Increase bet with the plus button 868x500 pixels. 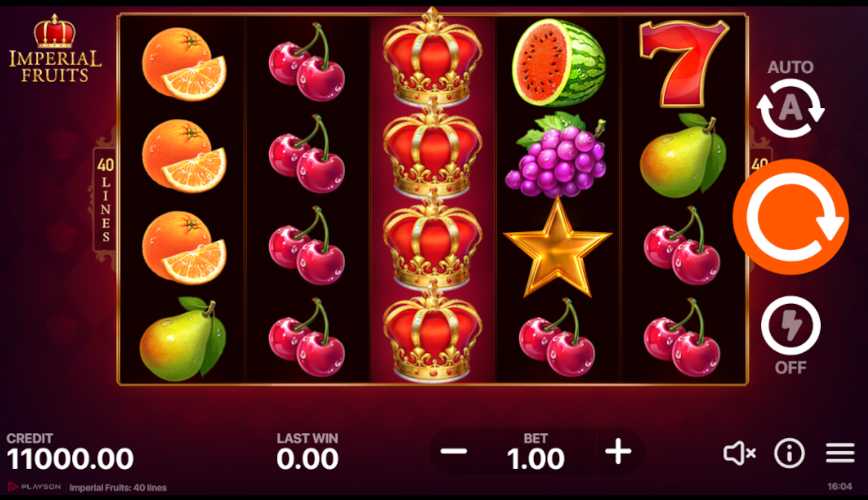618,452
